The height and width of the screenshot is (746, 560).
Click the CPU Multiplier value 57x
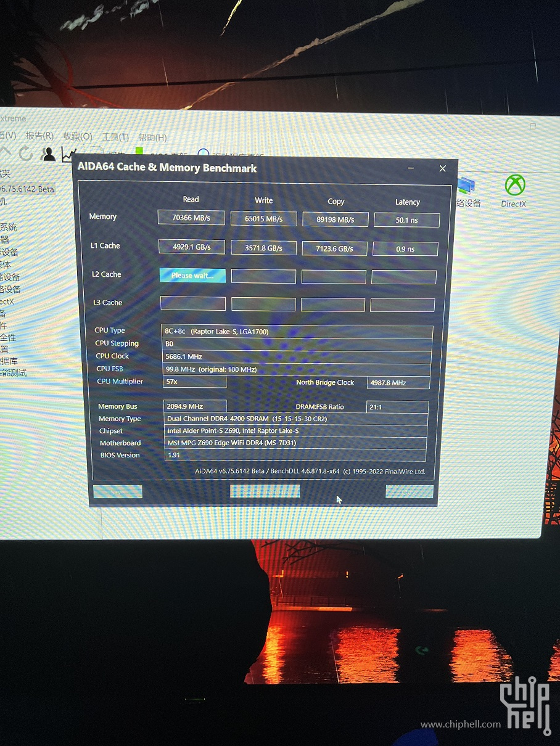[195, 382]
